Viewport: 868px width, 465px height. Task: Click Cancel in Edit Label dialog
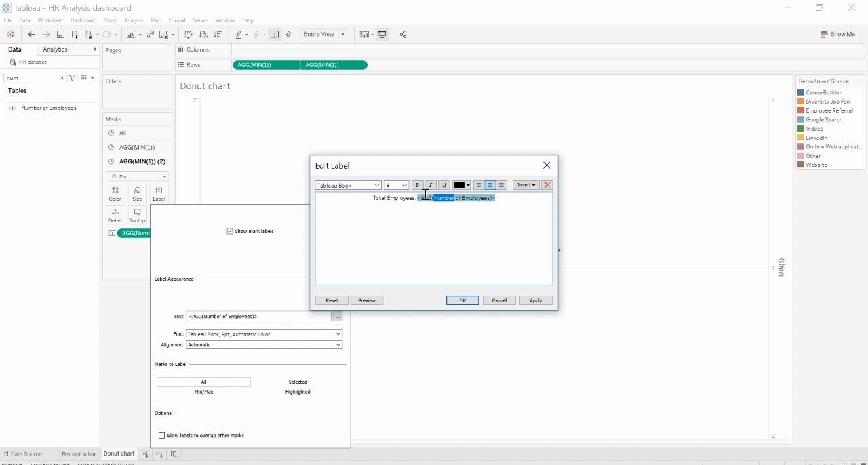pos(499,300)
